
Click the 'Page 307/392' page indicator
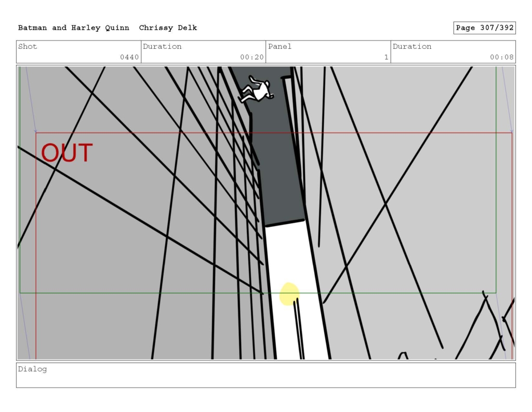click(485, 28)
